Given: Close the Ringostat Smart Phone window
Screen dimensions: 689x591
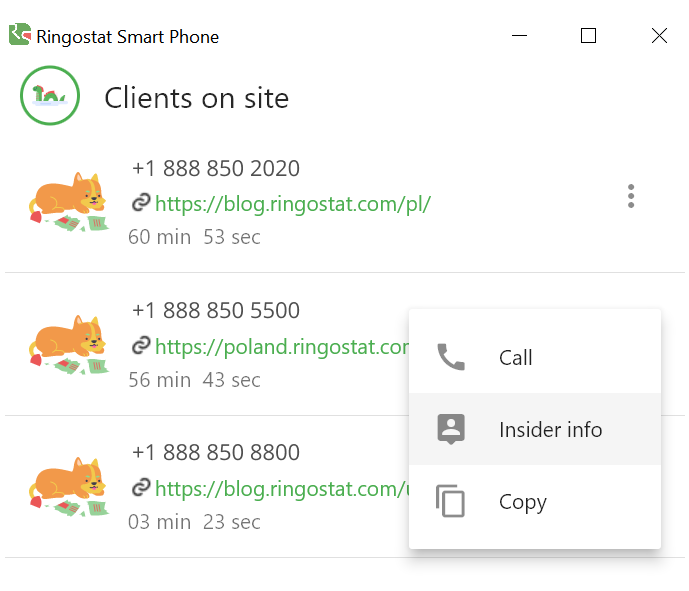Looking at the screenshot, I should point(659,36).
